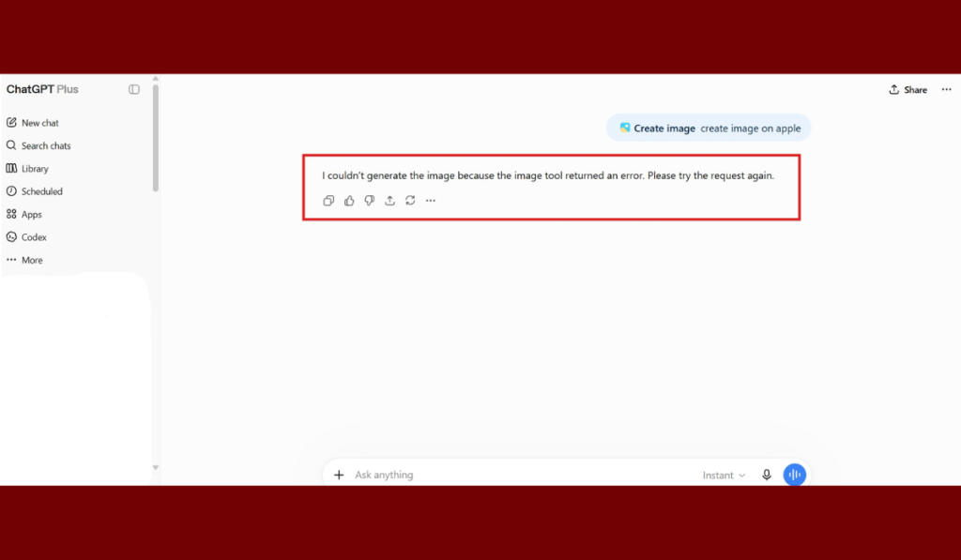Click the Apps grid icon
Image resolution: width=961 pixels, height=560 pixels.
11,214
